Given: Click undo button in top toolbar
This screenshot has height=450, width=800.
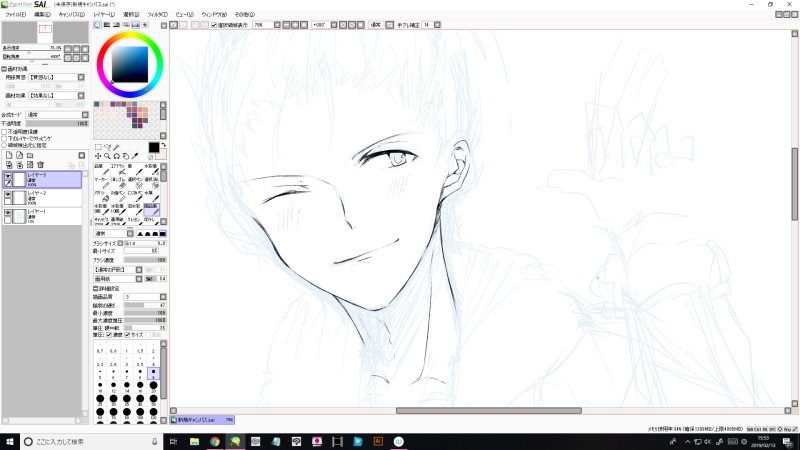Looking at the screenshot, I should [174, 24].
